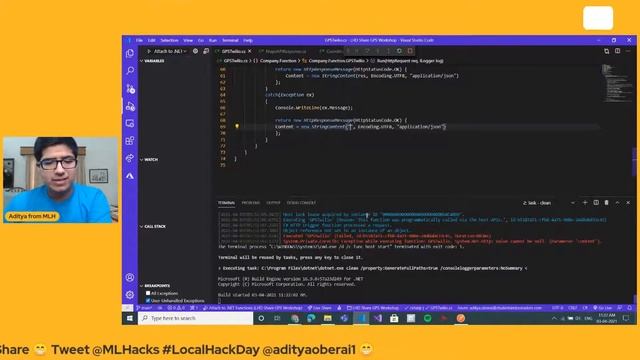640x360 pixels.
Task: Open Microsoft Store from the taskbar
Action: click(x=394, y=318)
